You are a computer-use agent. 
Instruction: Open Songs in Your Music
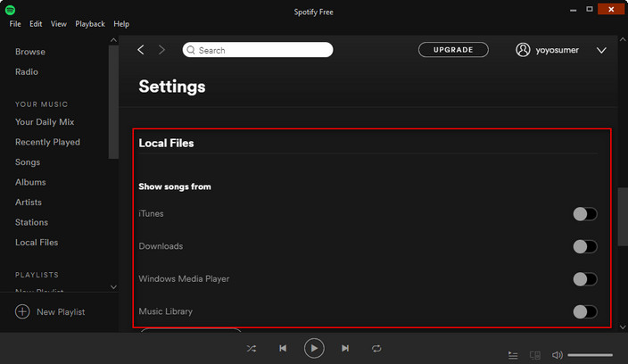28,162
